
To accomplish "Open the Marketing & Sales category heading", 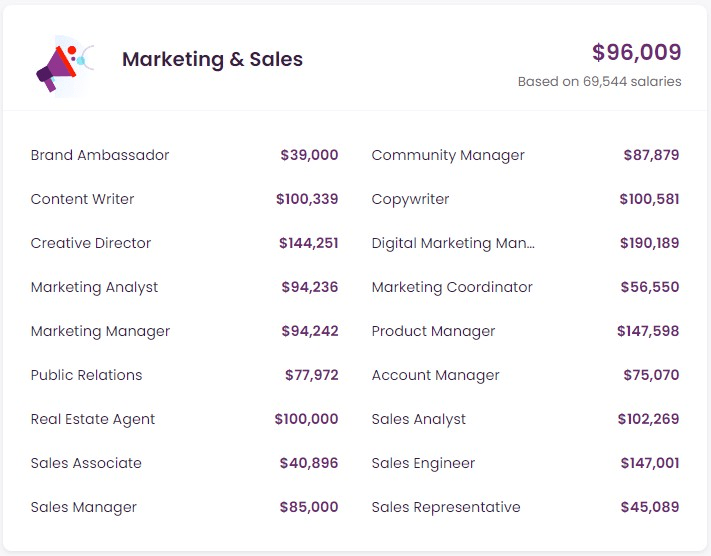I will click(x=212, y=60).
